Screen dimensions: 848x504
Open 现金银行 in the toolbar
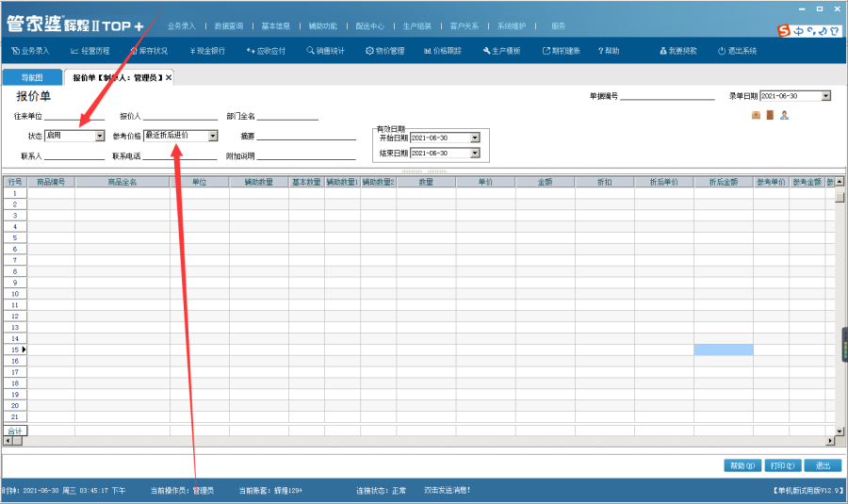[x=207, y=50]
